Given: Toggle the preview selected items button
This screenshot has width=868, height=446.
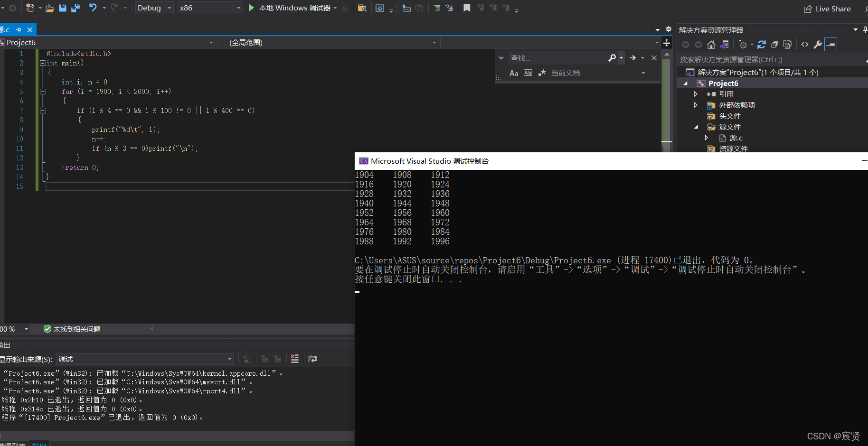Looking at the screenshot, I should point(830,45).
